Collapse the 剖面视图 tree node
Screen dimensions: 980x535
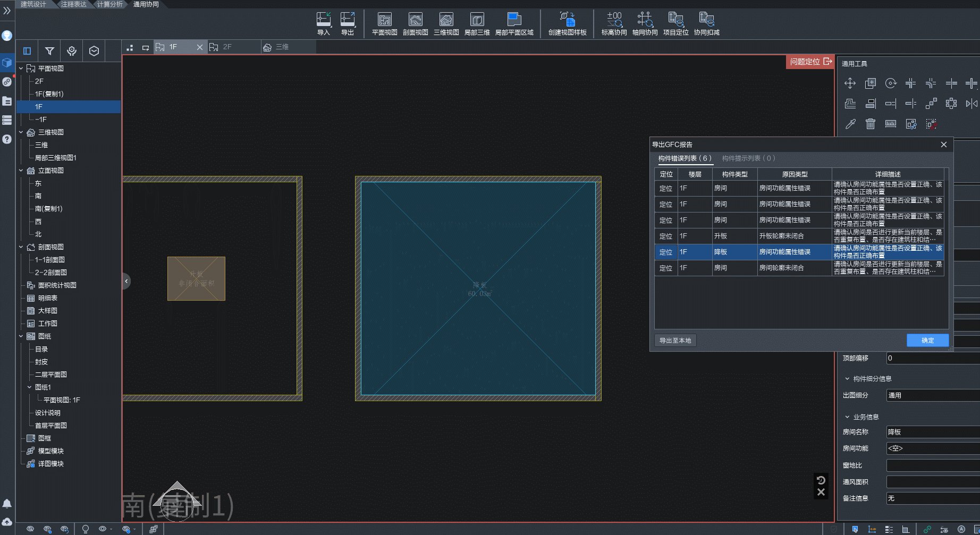click(x=21, y=247)
